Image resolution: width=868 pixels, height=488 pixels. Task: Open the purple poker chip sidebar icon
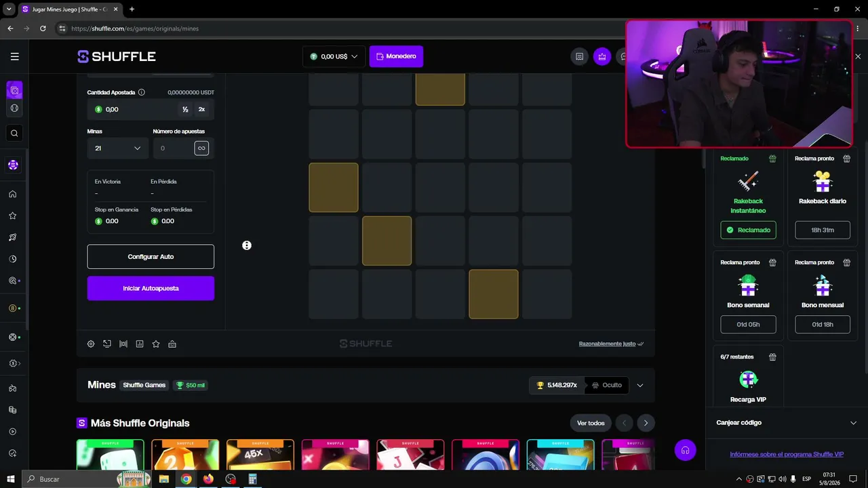click(x=13, y=165)
